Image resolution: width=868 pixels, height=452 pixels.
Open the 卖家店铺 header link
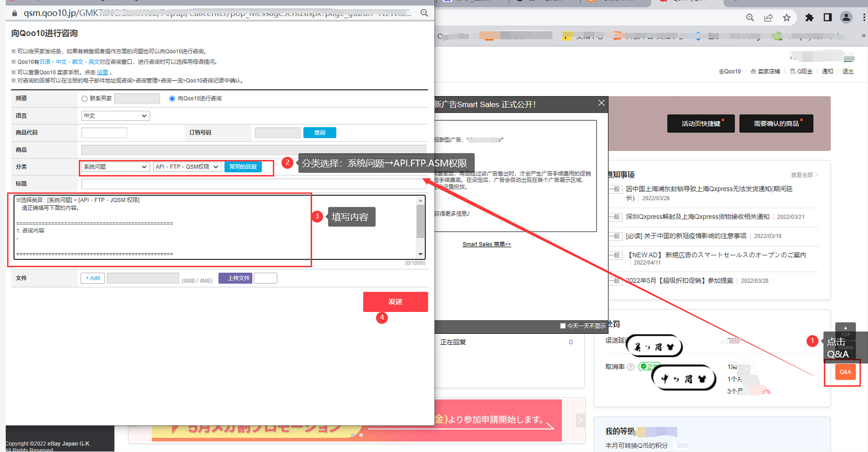pos(768,71)
